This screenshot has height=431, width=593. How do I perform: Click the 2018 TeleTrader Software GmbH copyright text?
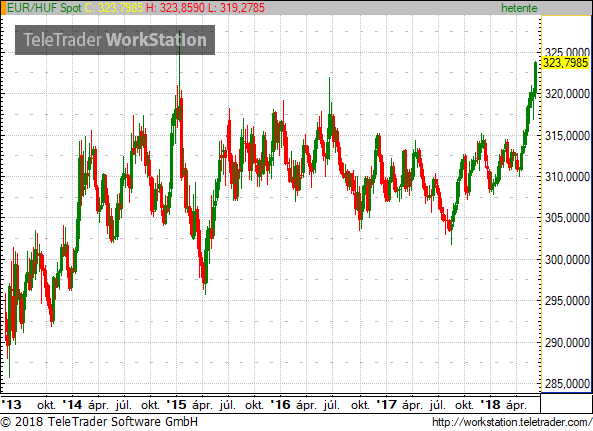(99, 422)
